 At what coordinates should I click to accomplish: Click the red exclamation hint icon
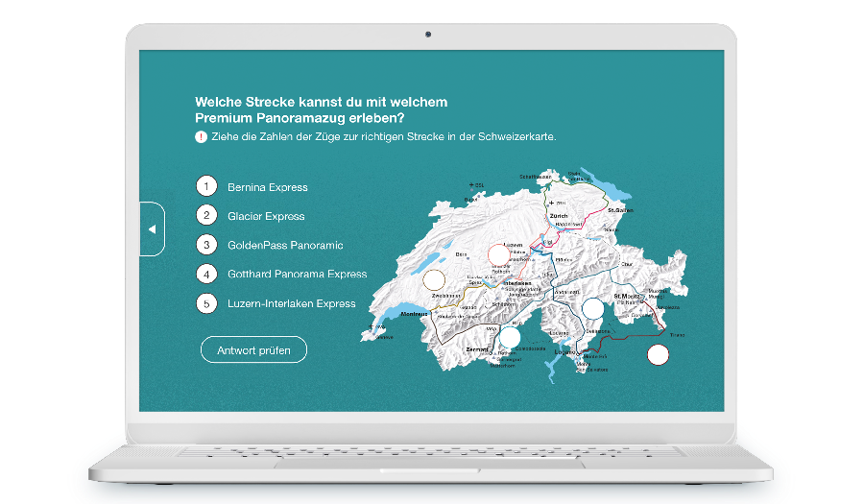(202, 136)
